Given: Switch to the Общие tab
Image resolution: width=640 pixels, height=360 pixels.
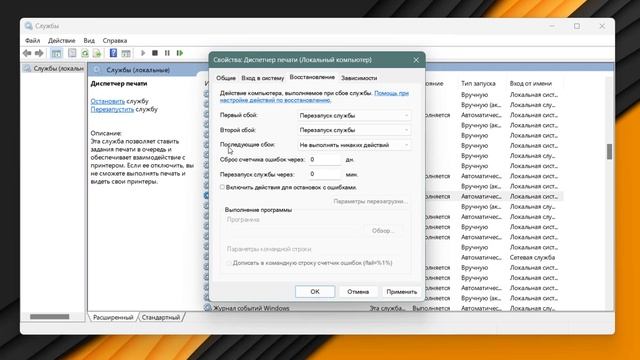Looking at the screenshot, I should [226, 78].
